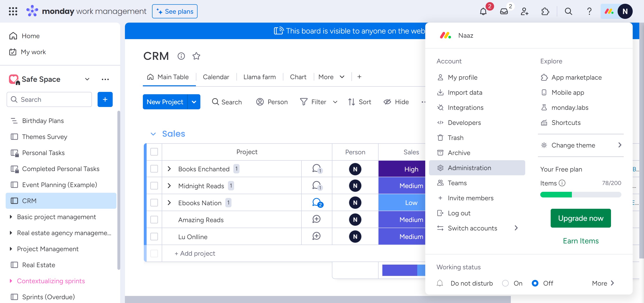Expand Midnight Reads subitems chevron
Viewport: 644px width, 303px height.
[x=169, y=186]
